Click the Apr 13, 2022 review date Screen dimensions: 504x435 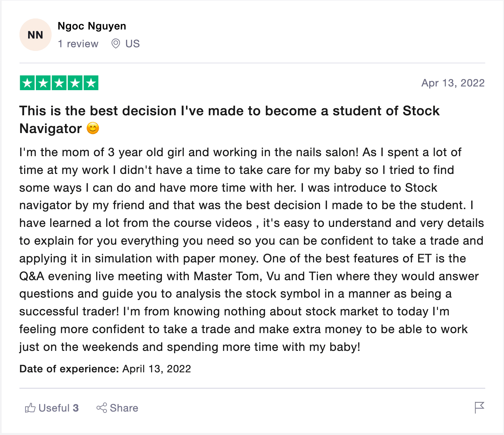coord(453,83)
